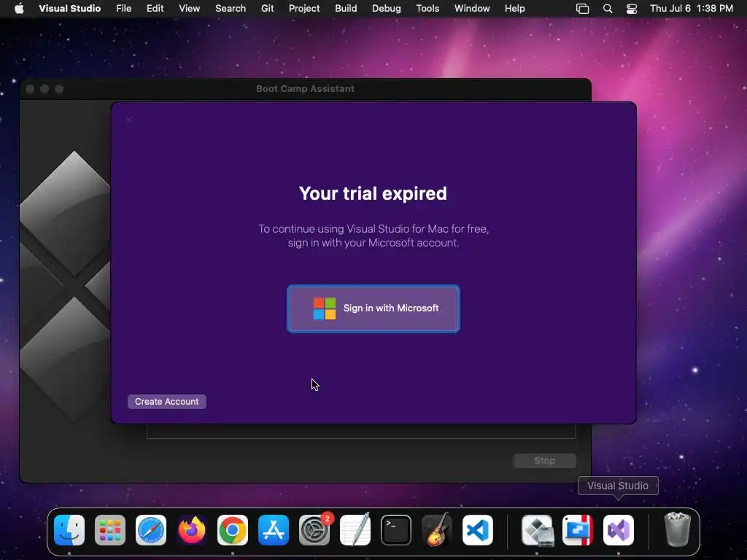Viewport: 747px width, 560px height.
Task: Click the date and time in menu bar
Action: coord(692,8)
